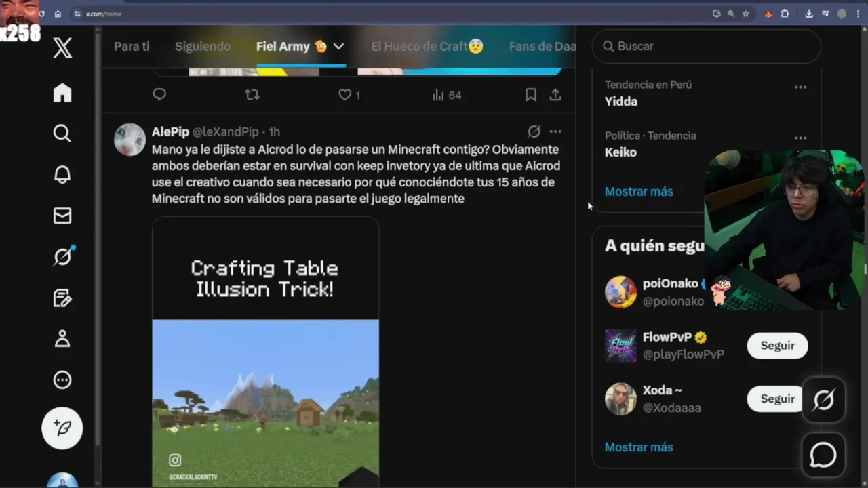Open Profile person icon
This screenshot has height=488, width=868.
click(62, 339)
